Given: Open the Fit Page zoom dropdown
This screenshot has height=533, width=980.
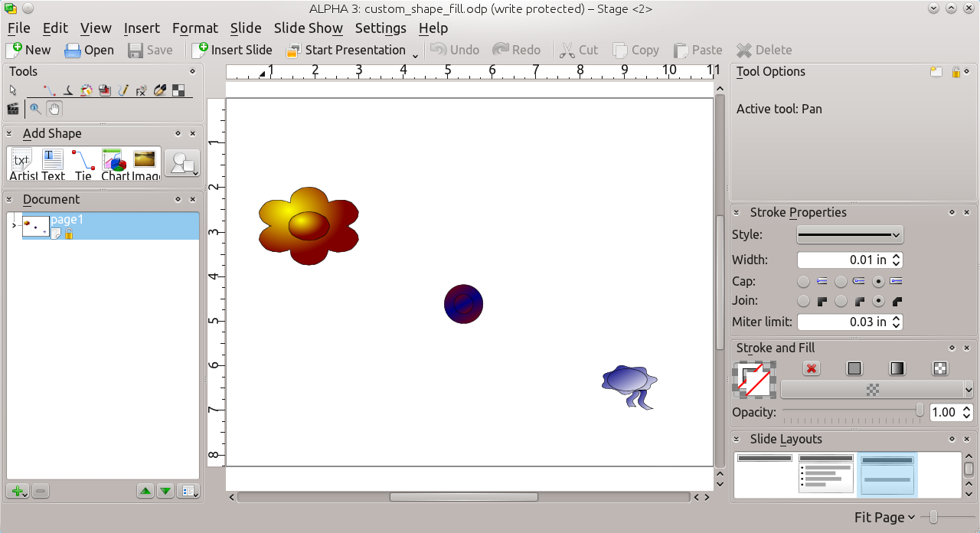Looking at the screenshot, I should coord(884,518).
